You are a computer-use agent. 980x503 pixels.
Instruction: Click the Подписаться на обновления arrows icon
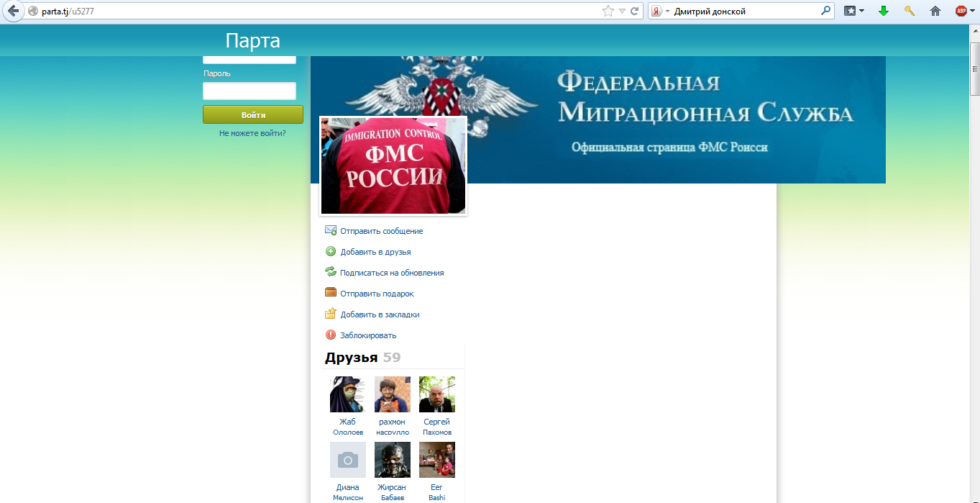331,272
